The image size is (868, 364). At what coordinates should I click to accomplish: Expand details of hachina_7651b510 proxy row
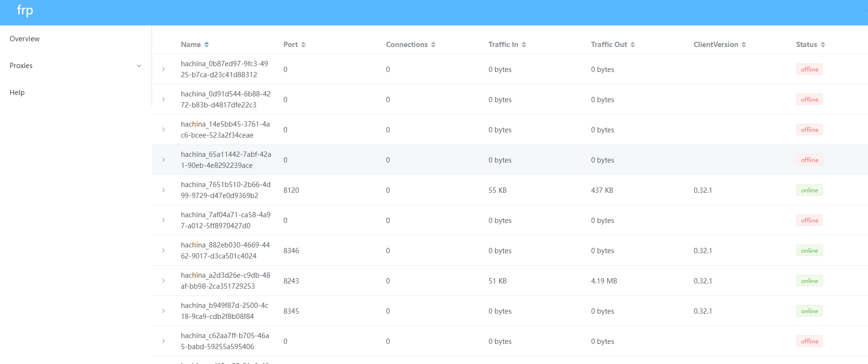click(163, 190)
